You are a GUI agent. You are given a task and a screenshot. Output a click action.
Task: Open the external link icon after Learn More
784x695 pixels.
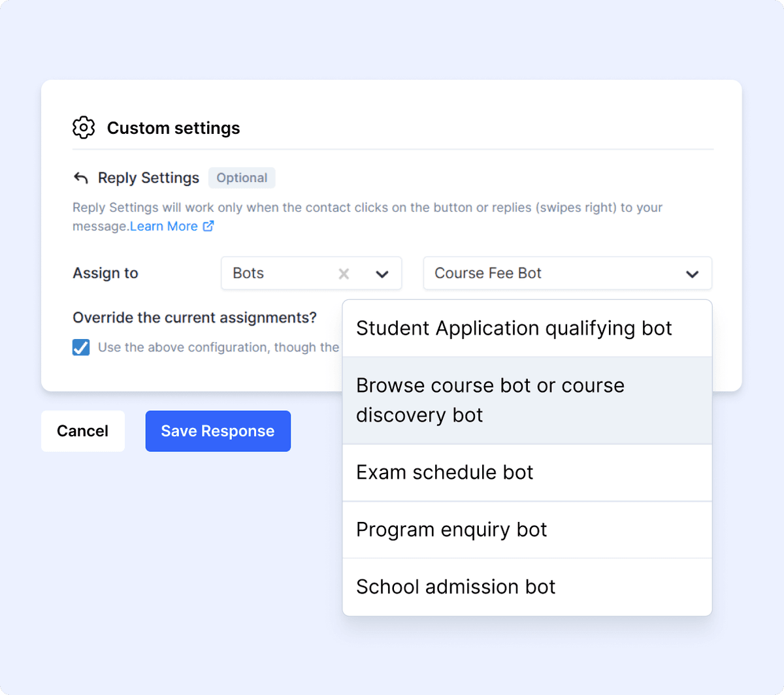208,226
